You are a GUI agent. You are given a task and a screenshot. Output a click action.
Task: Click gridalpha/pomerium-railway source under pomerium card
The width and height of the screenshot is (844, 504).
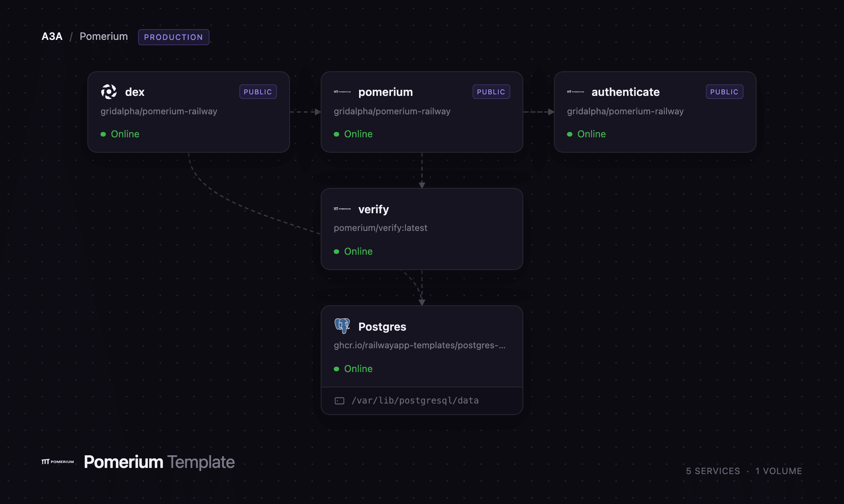click(392, 111)
